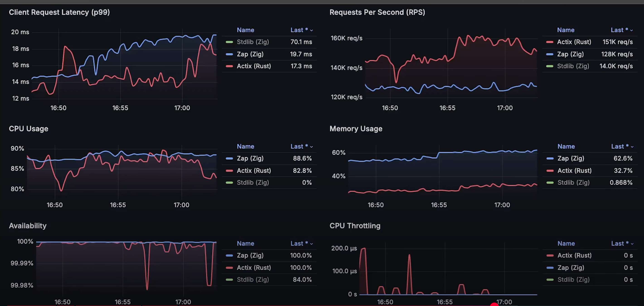Click Zap (Zig) color swatch in CPU Usage legend

click(x=229, y=158)
